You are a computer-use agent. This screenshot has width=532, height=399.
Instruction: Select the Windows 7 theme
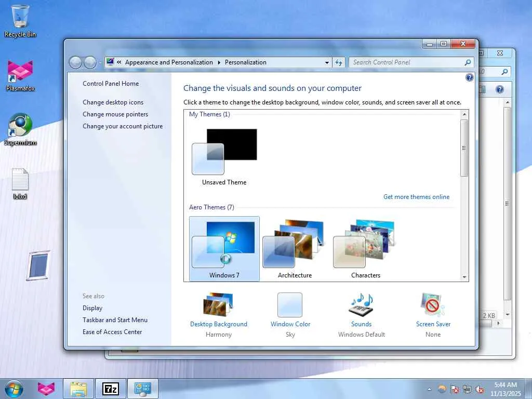click(x=224, y=249)
